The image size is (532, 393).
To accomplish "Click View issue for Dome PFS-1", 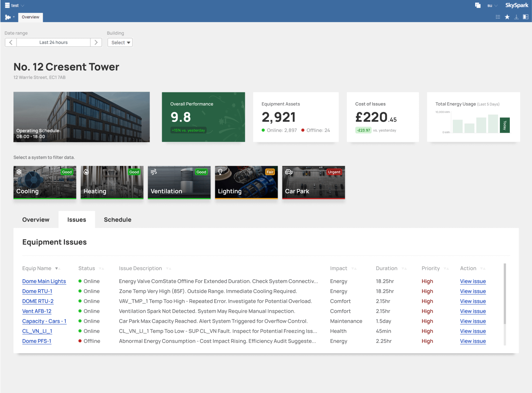I will [x=473, y=341].
